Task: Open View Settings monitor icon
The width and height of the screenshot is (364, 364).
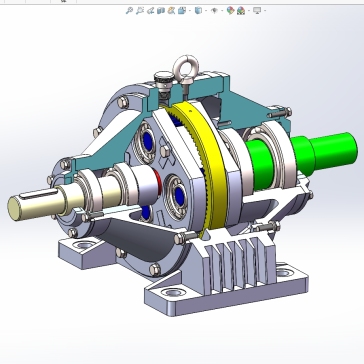Action: pyautogui.click(x=257, y=11)
